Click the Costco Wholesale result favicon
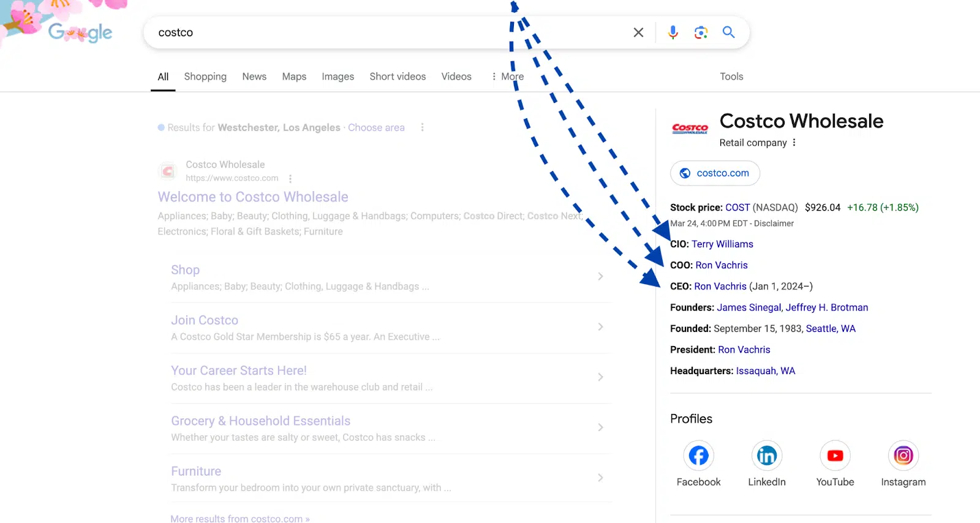The image size is (980, 523). click(168, 171)
